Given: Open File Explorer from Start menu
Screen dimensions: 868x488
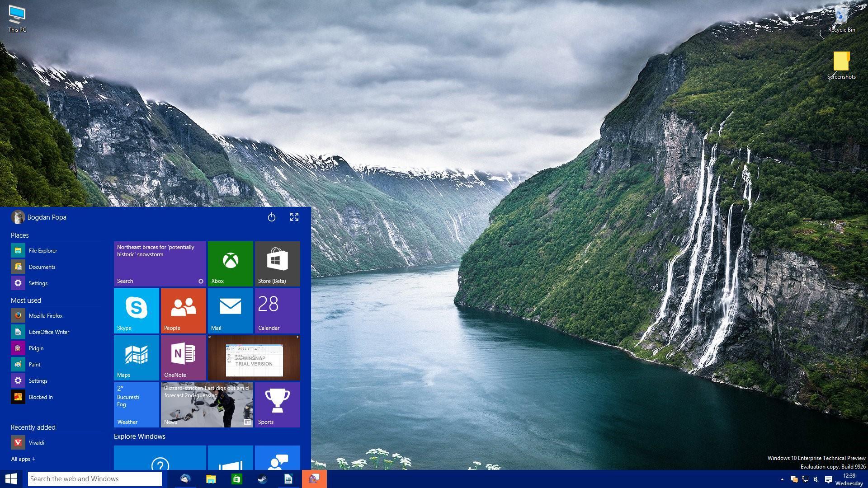Looking at the screenshot, I should coord(42,250).
